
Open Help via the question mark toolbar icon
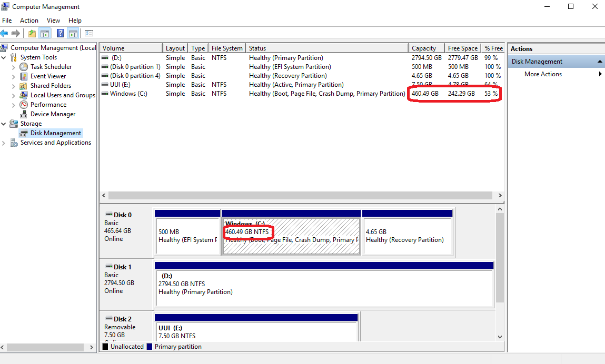tap(60, 33)
